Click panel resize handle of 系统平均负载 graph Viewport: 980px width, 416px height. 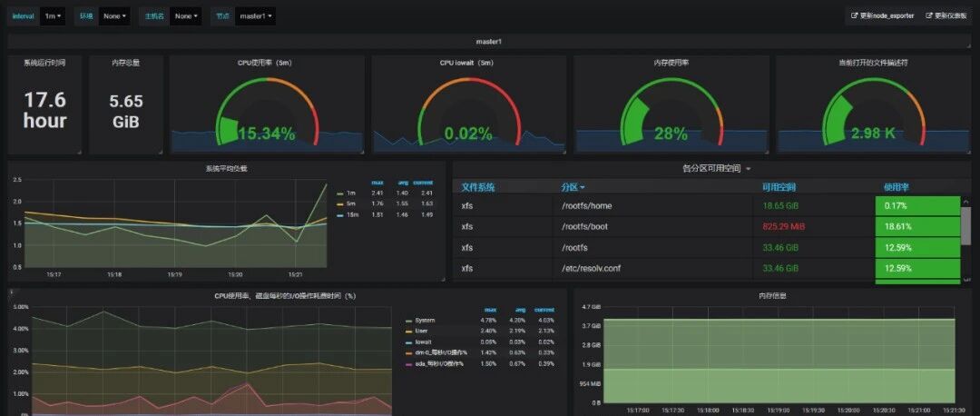(x=443, y=278)
